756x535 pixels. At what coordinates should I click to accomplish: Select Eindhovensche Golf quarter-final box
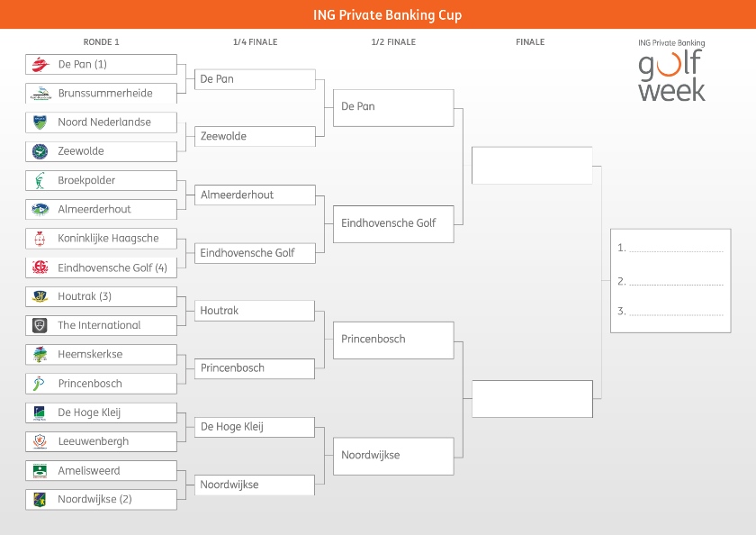255,253
